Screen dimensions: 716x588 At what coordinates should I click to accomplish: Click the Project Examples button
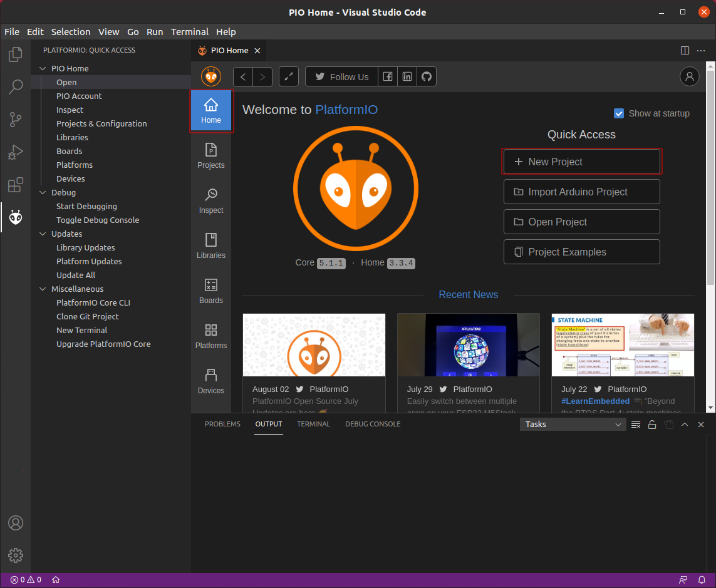pyautogui.click(x=582, y=252)
